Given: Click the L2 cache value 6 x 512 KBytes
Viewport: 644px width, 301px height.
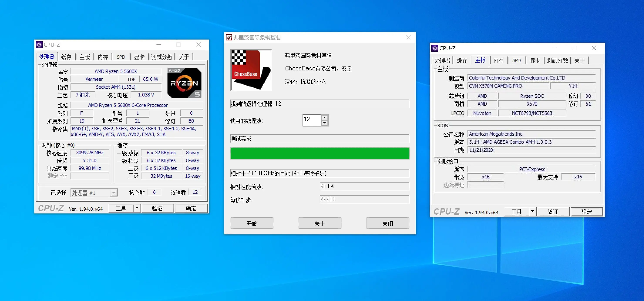Looking at the screenshot, I should [161, 168].
